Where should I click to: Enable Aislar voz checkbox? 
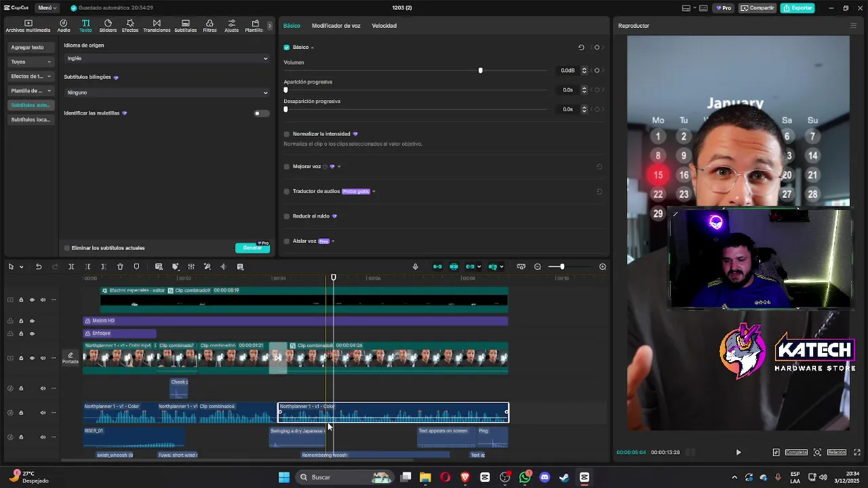click(286, 241)
